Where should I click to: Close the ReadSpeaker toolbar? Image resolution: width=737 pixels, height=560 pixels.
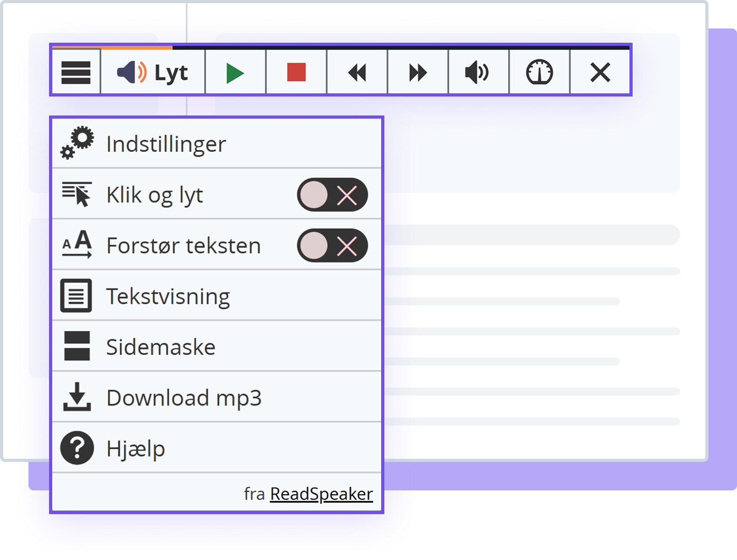(x=599, y=72)
